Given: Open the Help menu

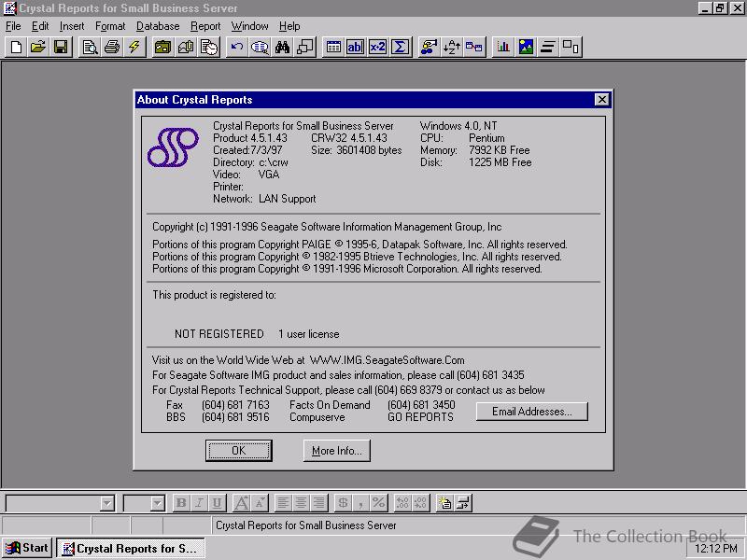Looking at the screenshot, I should 289,26.
